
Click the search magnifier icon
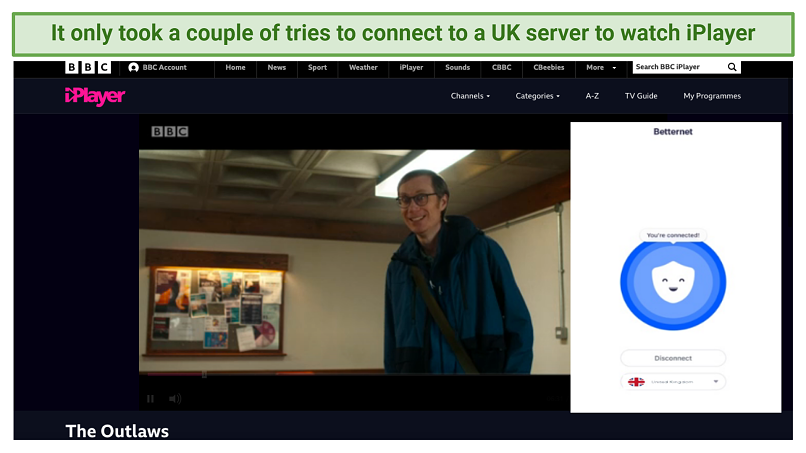(732, 67)
